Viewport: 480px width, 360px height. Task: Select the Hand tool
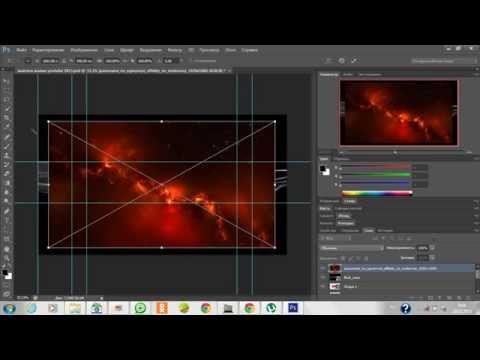pos(6,249)
